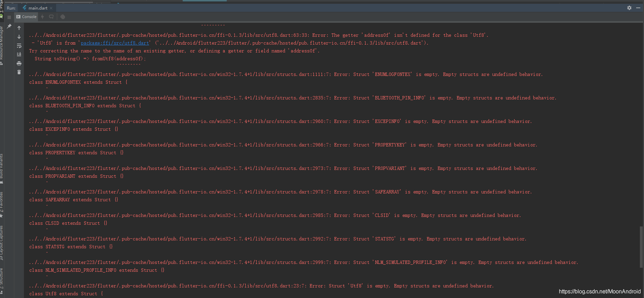Click 'class SAFEARRAY extends Struct {}' line
This screenshot has width=644, height=298.
[74, 200]
